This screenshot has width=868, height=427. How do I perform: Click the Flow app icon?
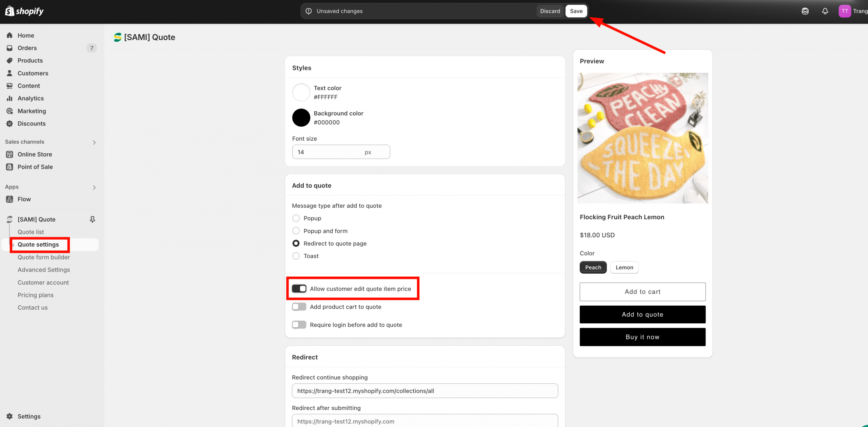9,199
